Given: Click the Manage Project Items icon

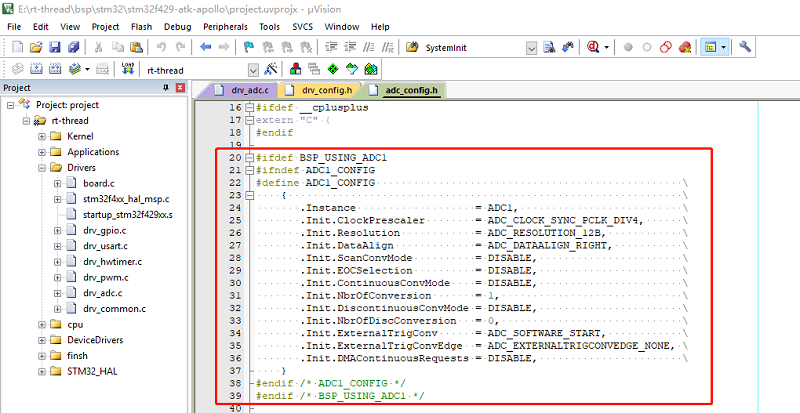Looking at the screenshot, I should pyautogui.click(x=296, y=69).
